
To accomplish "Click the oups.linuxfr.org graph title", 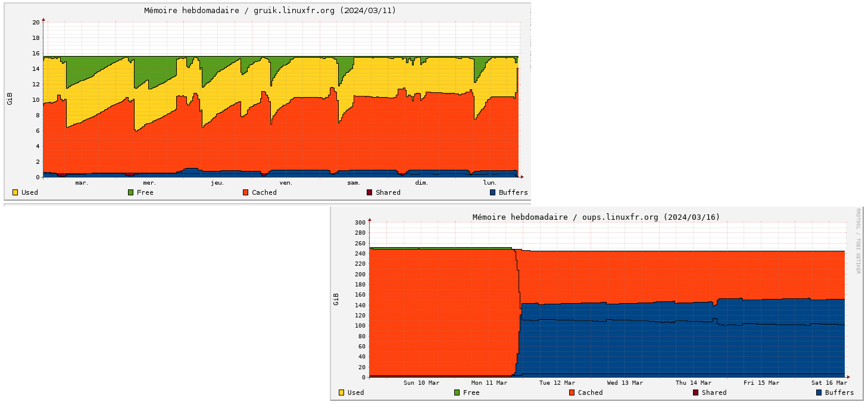I will click(596, 217).
